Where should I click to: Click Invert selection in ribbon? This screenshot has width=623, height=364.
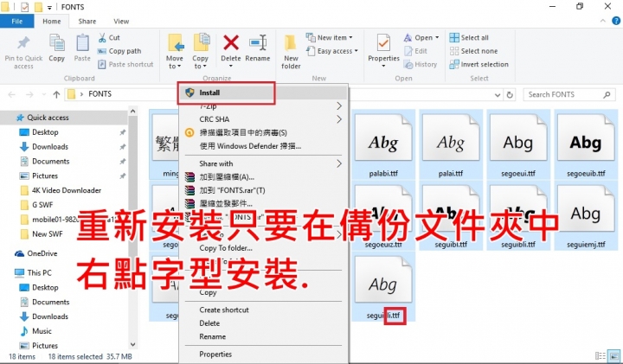[479, 64]
